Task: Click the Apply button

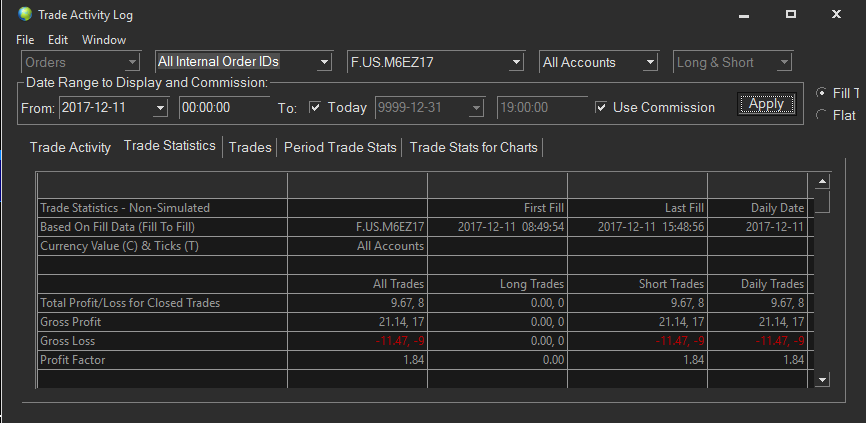Action: tap(767, 104)
